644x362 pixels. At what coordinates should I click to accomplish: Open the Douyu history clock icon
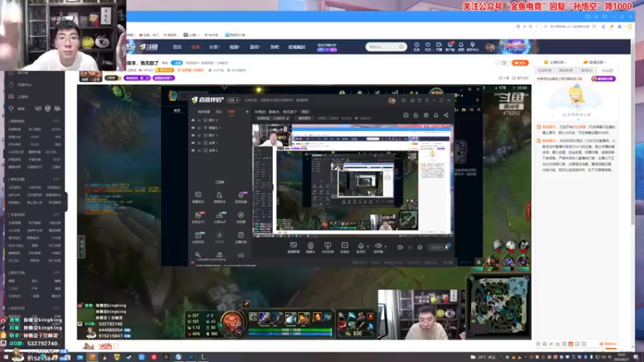point(416,45)
